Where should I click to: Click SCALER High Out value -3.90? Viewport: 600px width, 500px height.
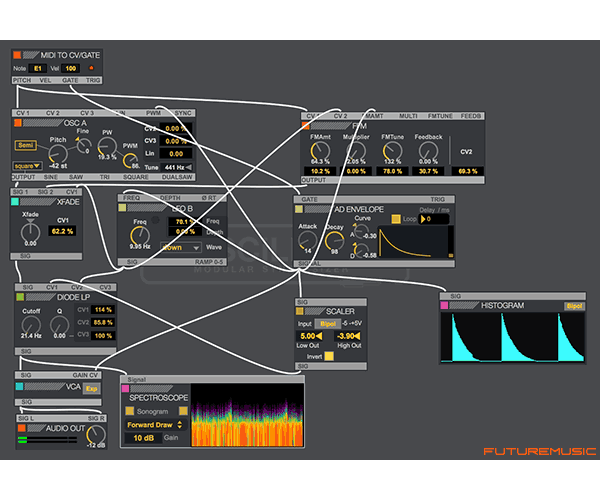pos(348,336)
